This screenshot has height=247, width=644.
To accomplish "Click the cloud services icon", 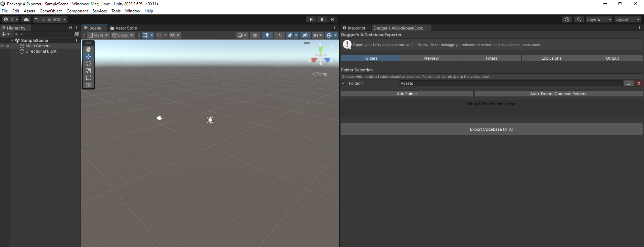I will (26, 19).
